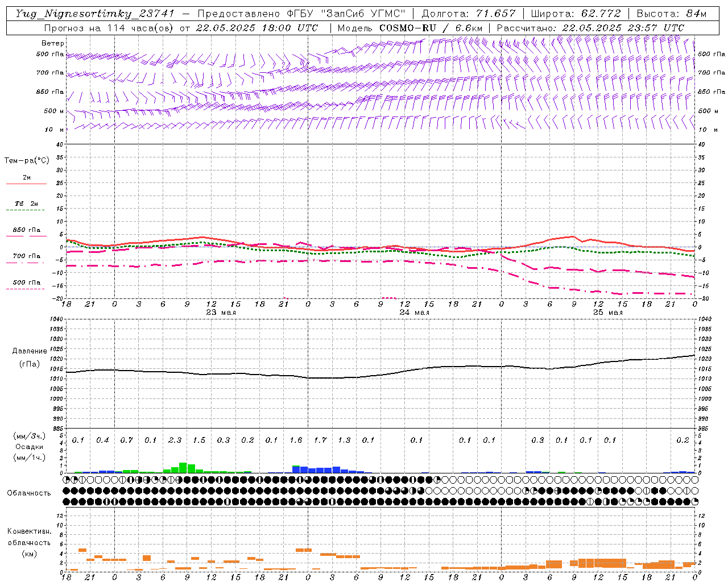The width and height of the screenshot is (728, 582).
Task: Click the Рассчитано: 22.05.2025 23:57 UTC timestamp
Action: point(590,28)
